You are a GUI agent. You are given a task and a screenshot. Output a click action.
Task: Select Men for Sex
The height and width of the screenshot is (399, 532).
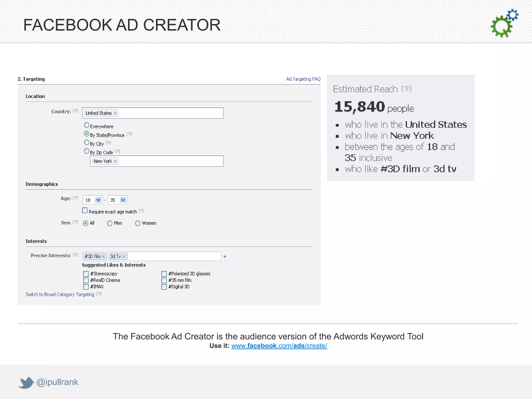click(x=110, y=223)
